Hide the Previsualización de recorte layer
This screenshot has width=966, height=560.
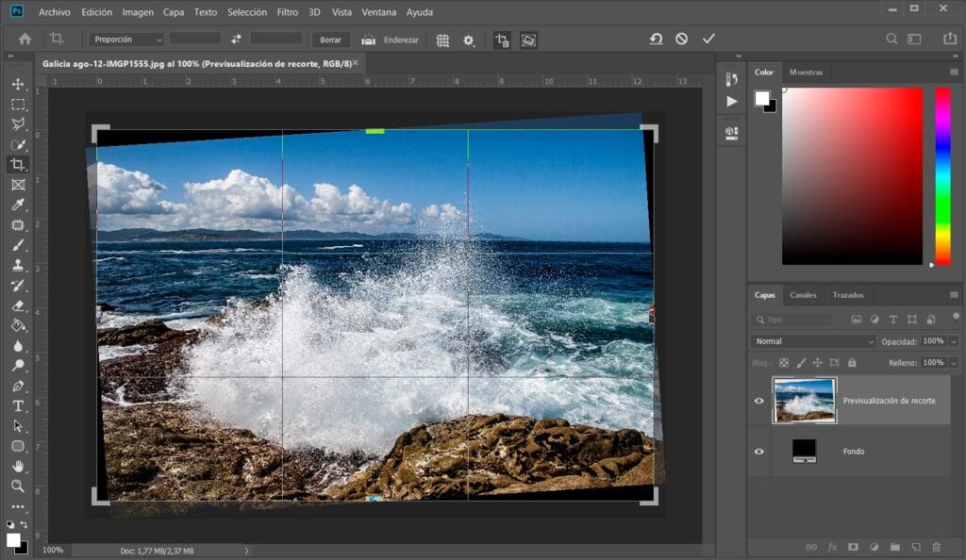[x=759, y=401]
